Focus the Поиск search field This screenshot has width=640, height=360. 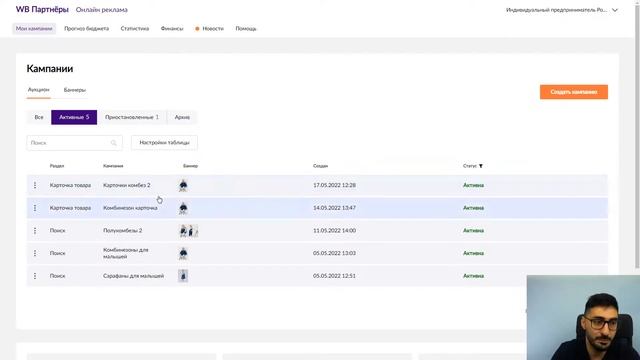[74, 143]
